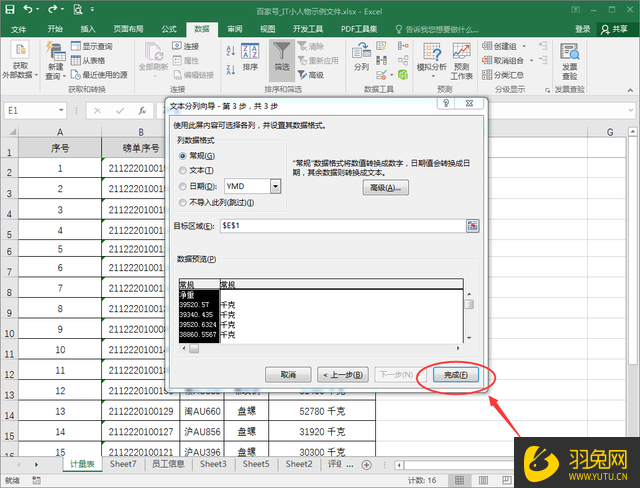Click the wizard help question mark

(x=446, y=103)
